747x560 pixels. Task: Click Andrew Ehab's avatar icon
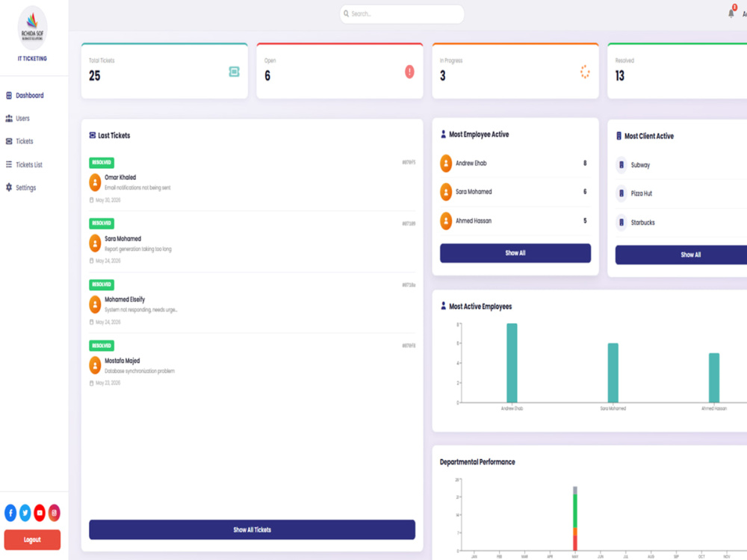click(x=446, y=164)
